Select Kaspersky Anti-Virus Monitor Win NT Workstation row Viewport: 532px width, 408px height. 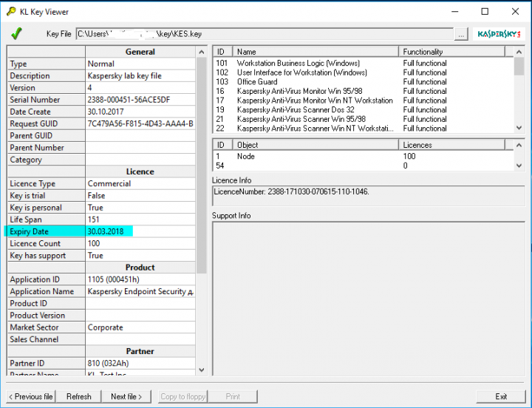tap(363, 101)
